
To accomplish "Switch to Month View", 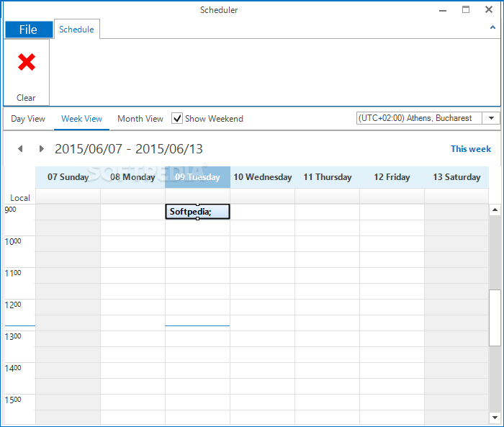I will pyautogui.click(x=140, y=119).
